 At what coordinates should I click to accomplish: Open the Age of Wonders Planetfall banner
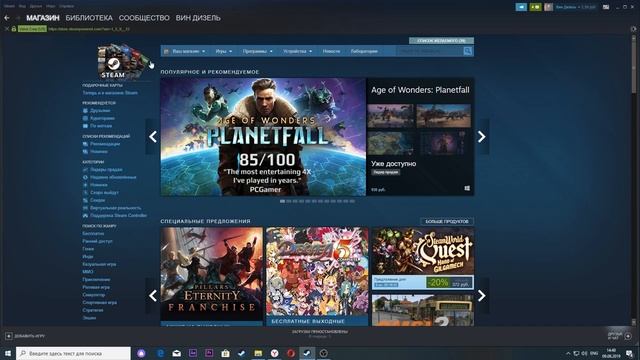click(263, 137)
